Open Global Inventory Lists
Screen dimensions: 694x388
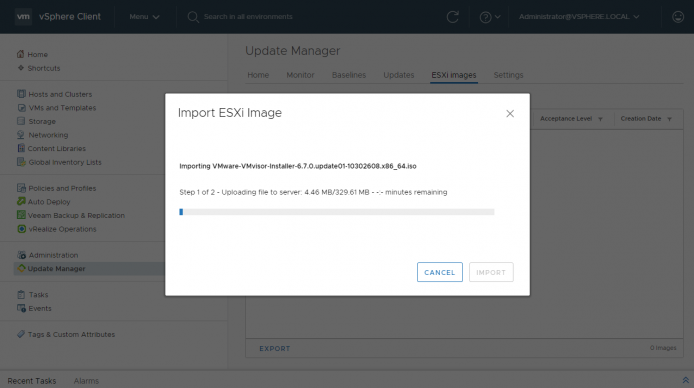tap(65, 162)
